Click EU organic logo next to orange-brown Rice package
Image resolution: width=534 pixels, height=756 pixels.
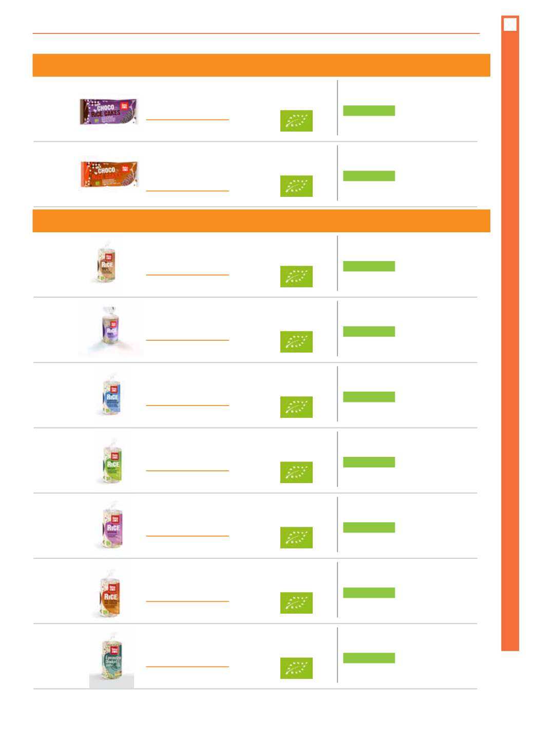[x=296, y=603]
